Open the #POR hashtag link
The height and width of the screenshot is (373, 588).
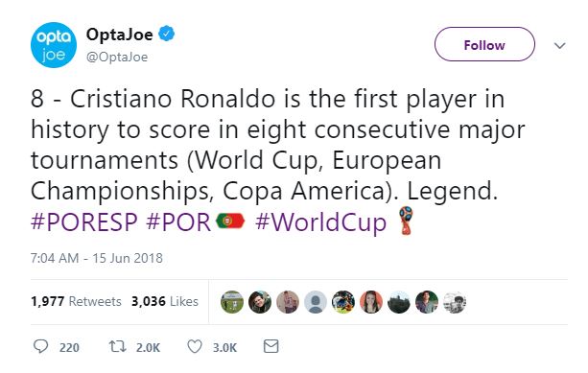[178, 221]
